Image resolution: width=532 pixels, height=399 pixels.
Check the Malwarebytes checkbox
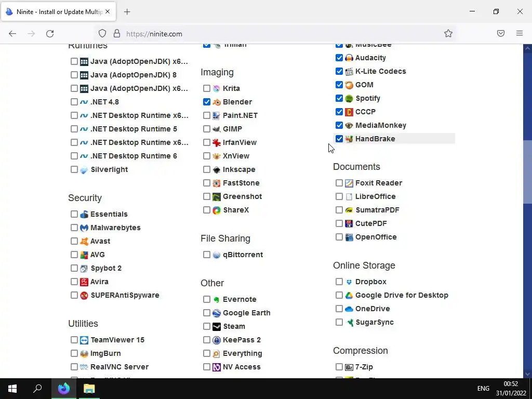[x=74, y=228]
